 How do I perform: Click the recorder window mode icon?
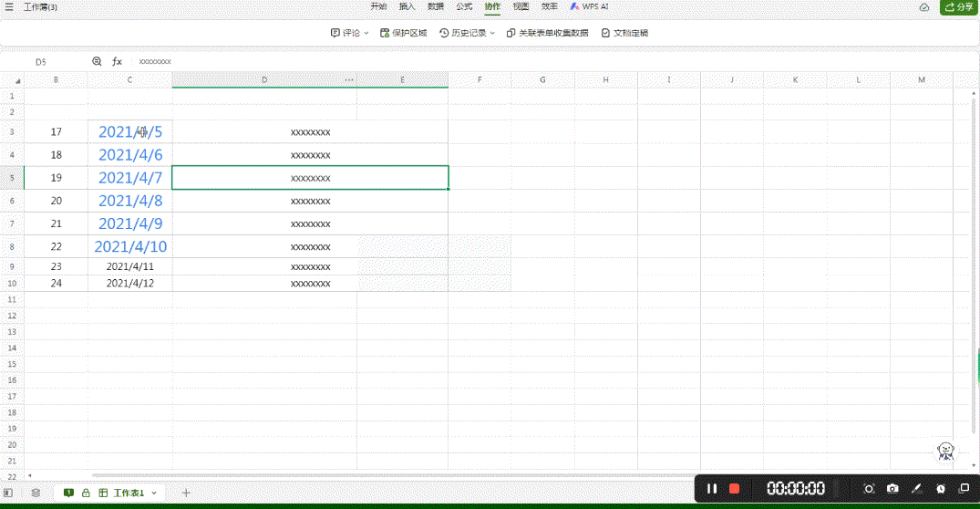[x=965, y=488]
